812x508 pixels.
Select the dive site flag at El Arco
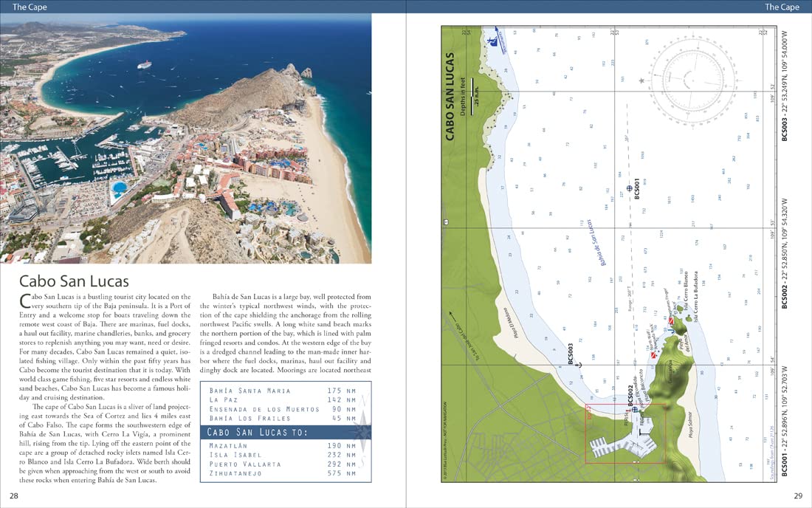(670, 320)
